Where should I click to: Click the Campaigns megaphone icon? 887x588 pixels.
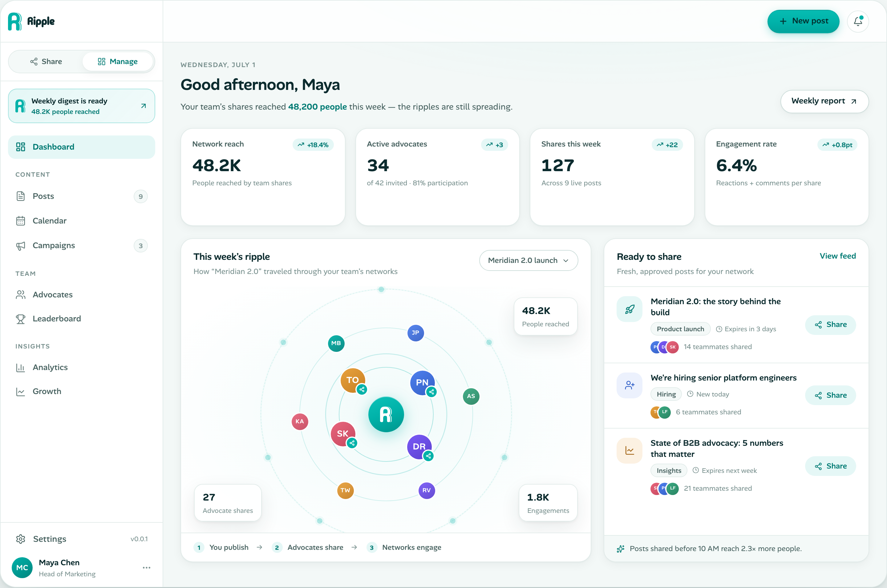(21, 246)
